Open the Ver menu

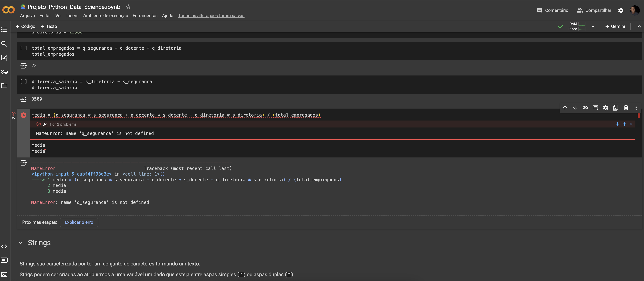[59, 16]
